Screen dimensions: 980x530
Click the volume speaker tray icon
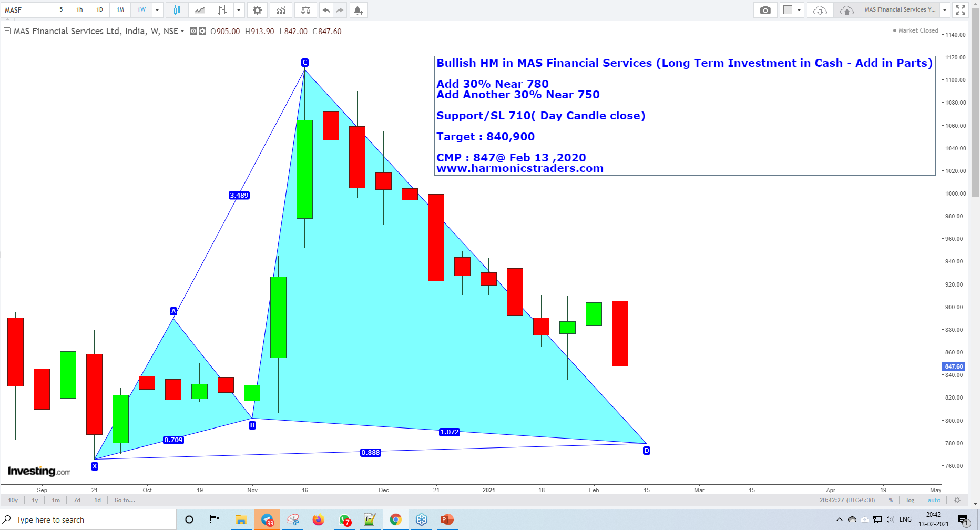[x=890, y=519]
